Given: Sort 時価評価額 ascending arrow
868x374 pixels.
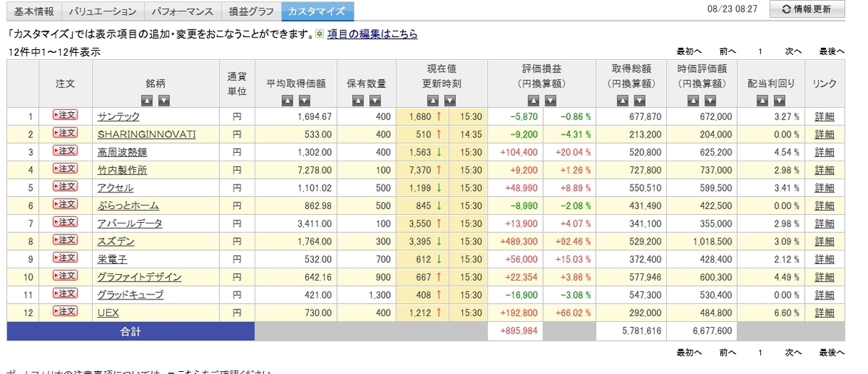Looking at the screenshot, I should (694, 101).
